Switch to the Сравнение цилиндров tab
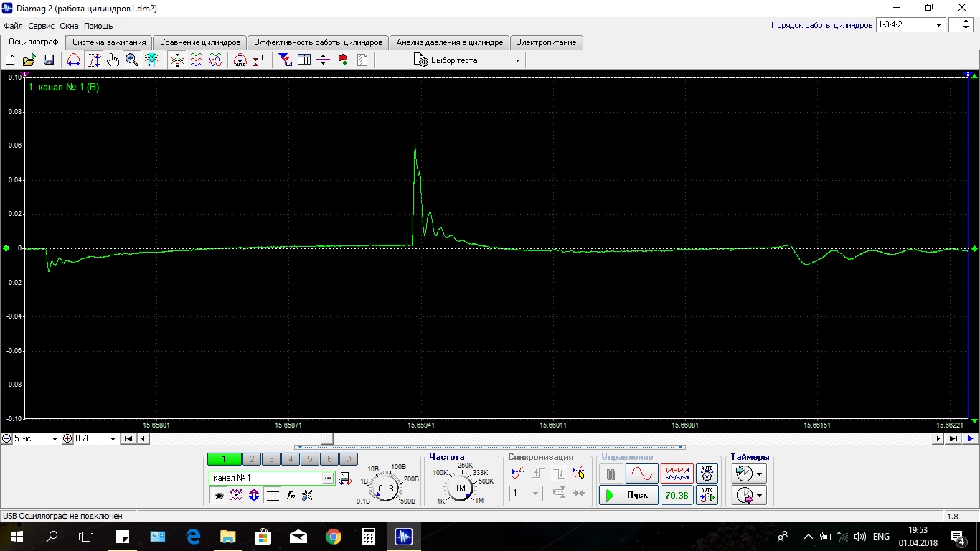 (x=200, y=42)
